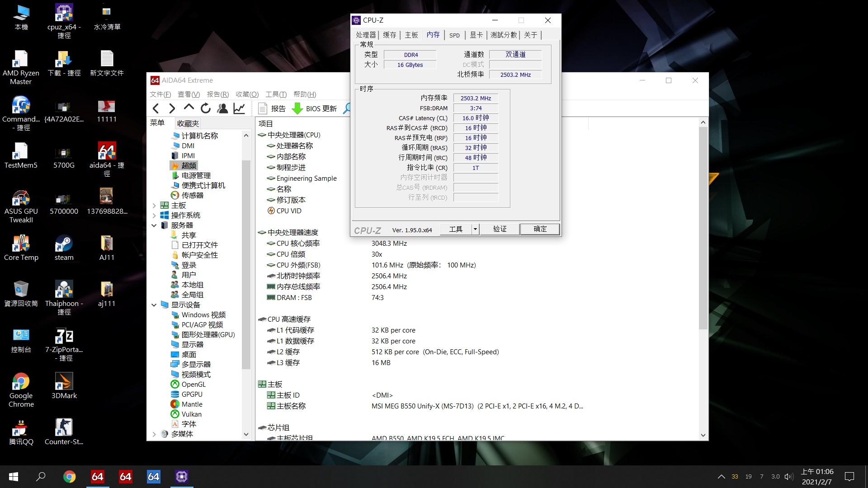Click the BIOS 更新 green arrow button
The height and width of the screenshot is (488, 868).
(315, 108)
